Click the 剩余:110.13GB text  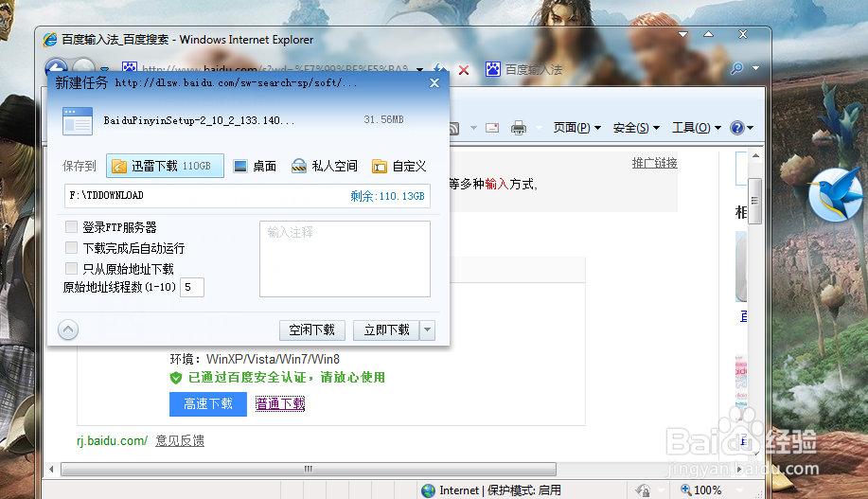387,196
